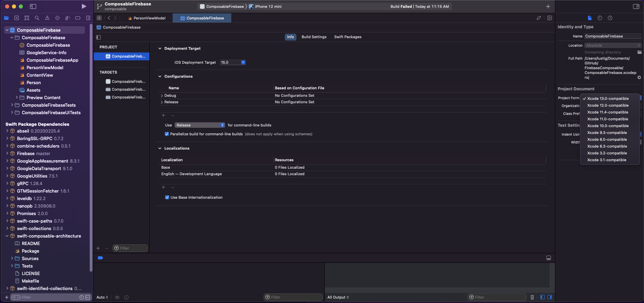Screen dimensions: 644x303
Task: Open the Test navigator diamond icon
Action: click(57, 18)
